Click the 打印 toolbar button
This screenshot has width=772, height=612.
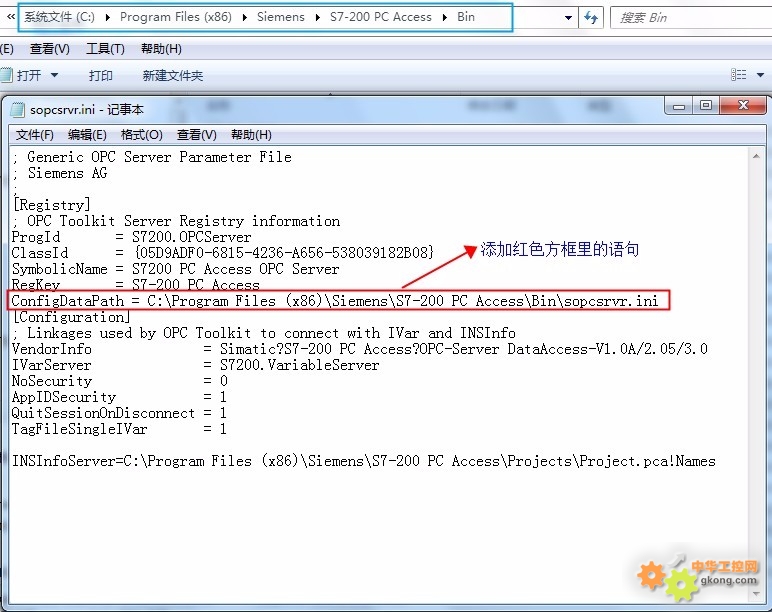pyautogui.click(x=100, y=75)
